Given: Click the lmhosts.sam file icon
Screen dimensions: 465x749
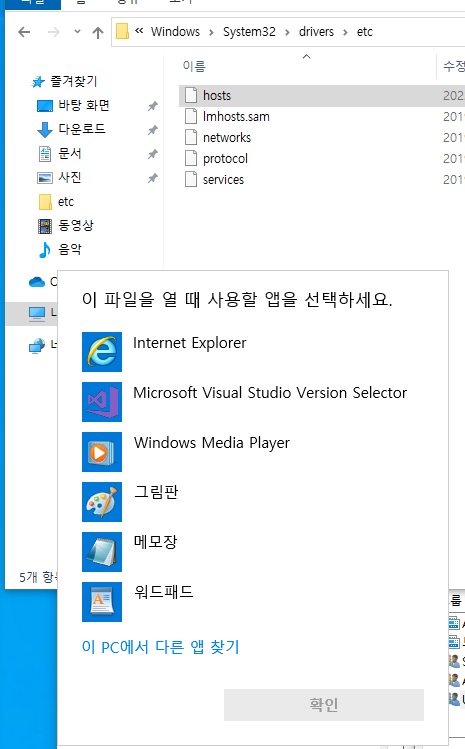Looking at the screenshot, I should [191, 116].
